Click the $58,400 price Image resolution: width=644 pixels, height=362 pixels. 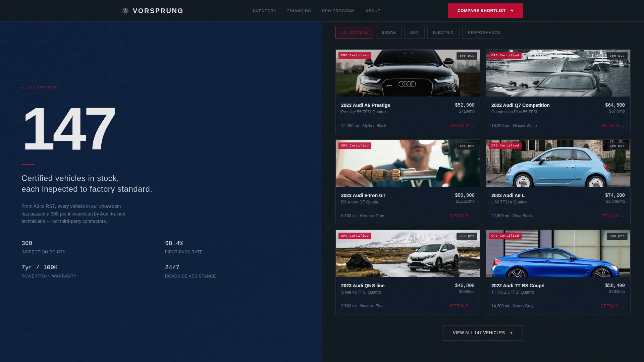(615, 286)
